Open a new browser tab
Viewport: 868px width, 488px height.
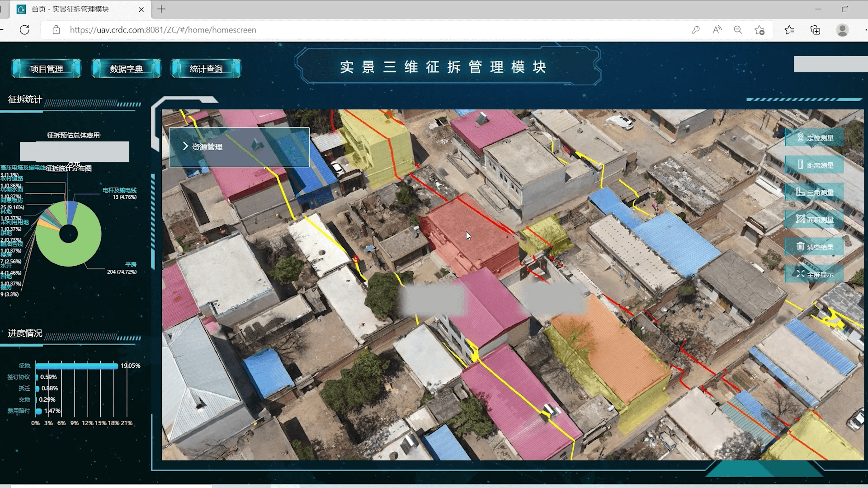pyautogui.click(x=161, y=9)
